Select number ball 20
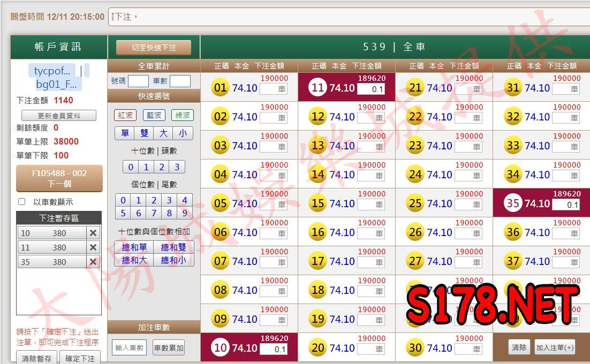Image resolution: width=590 pixels, height=364 pixels. [x=318, y=348]
